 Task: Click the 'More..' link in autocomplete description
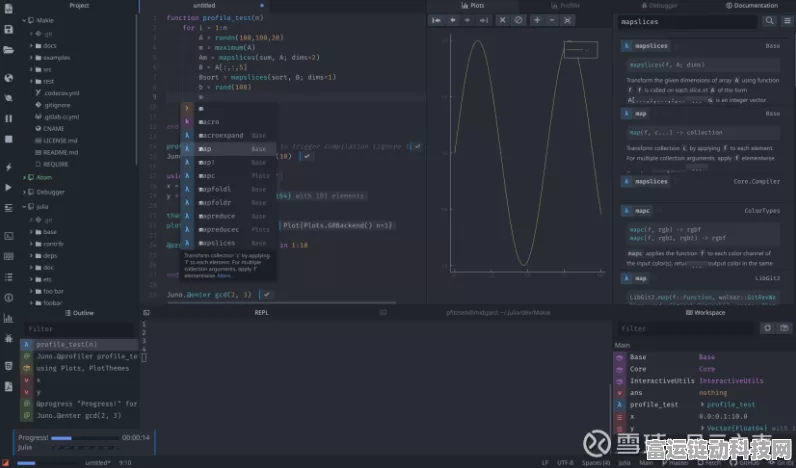click(225, 276)
